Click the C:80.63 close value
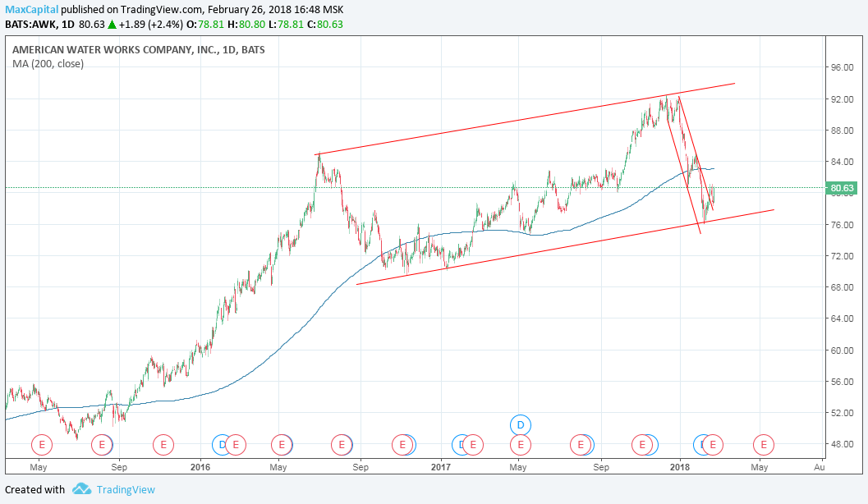 (325, 25)
